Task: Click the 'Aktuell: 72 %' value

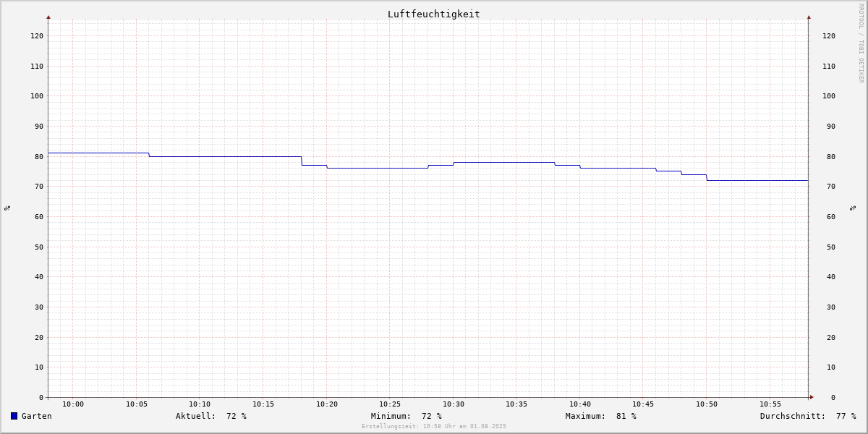Action: pos(211,416)
